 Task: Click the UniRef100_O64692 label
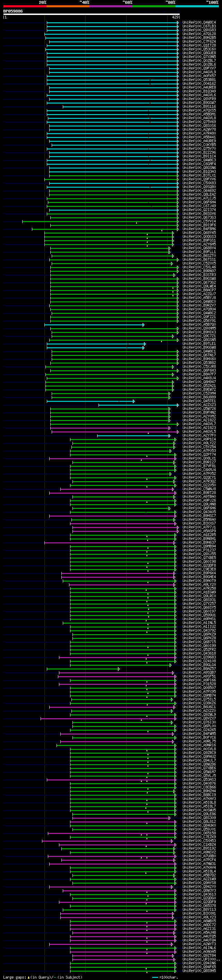pyautogui.click(x=199, y=191)
